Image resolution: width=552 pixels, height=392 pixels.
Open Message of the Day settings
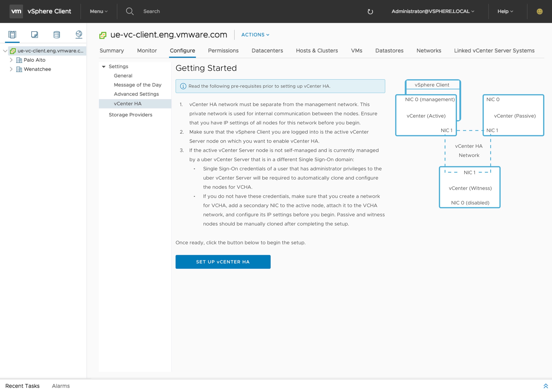[137, 85]
